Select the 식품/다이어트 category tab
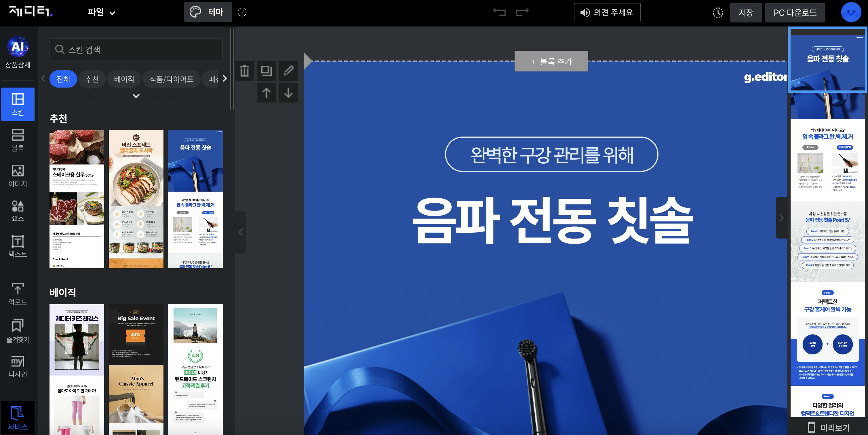 coord(171,79)
